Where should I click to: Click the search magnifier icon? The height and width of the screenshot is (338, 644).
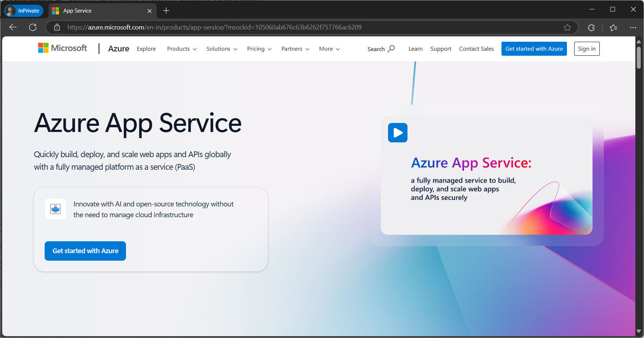point(391,49)
